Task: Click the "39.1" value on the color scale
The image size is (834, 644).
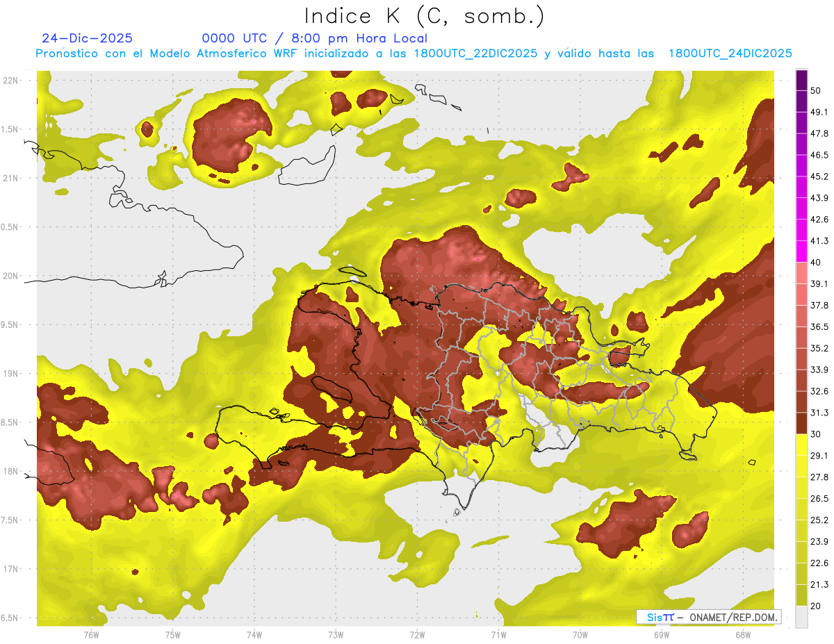Action: click(819, 283)
